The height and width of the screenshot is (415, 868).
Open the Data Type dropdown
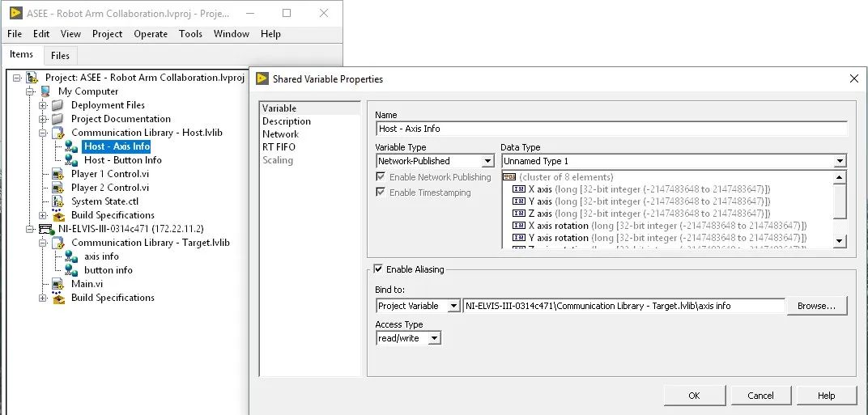point(840,162)
